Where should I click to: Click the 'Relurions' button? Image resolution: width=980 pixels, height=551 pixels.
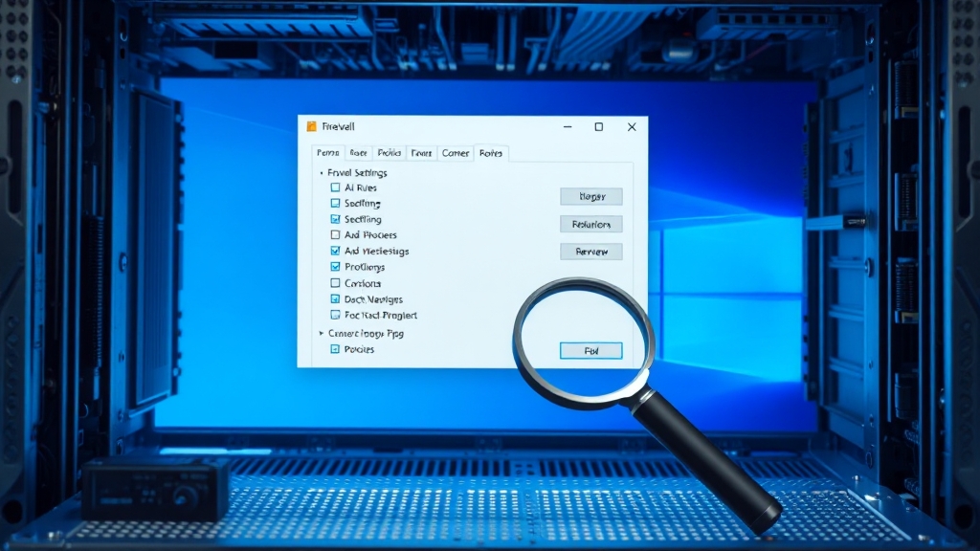tap(591, 224)
